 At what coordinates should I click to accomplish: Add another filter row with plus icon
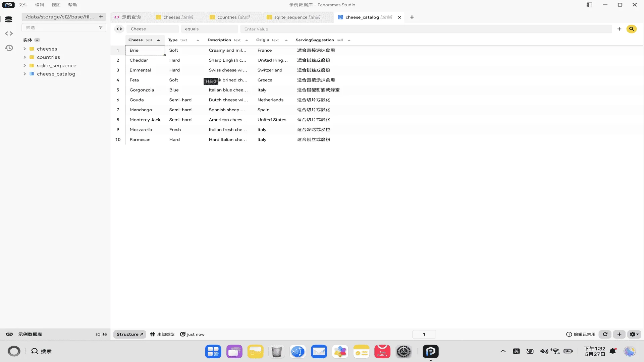point(619,29)
